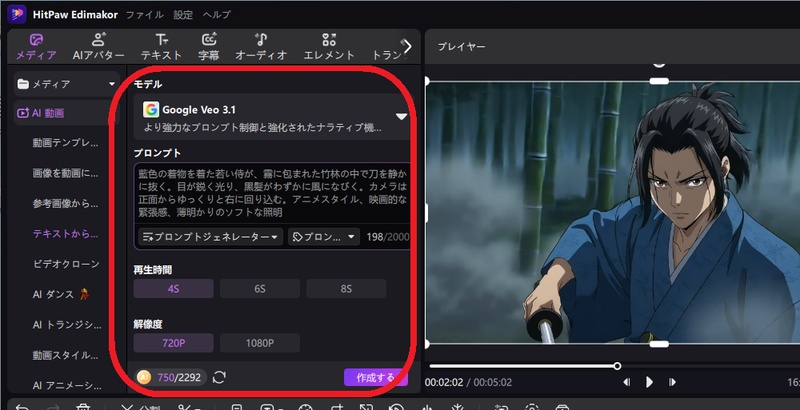This screenshot has height=410, width=800.
Task: Click the current time 00:02:02
Action: 444,382
